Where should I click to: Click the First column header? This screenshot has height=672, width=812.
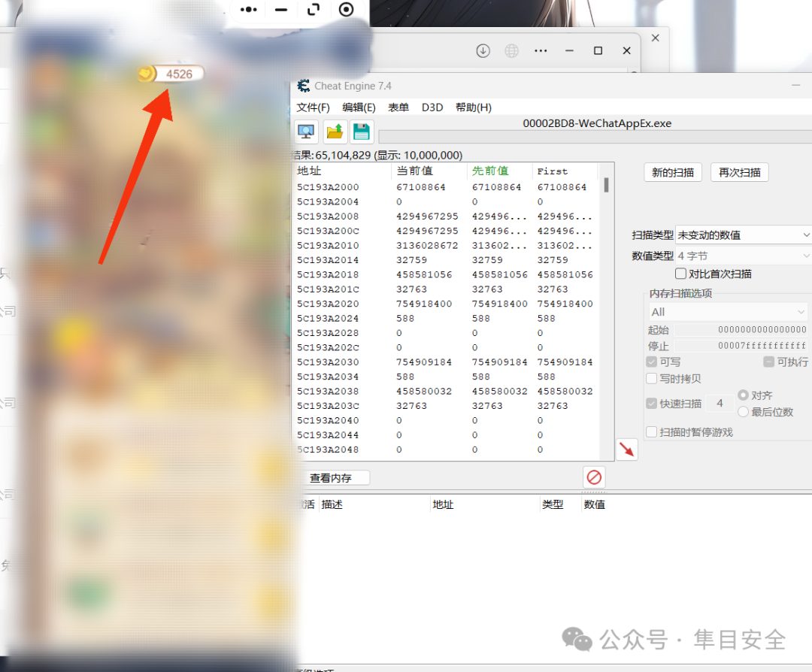pyautogui.click(x=565, y=171)
